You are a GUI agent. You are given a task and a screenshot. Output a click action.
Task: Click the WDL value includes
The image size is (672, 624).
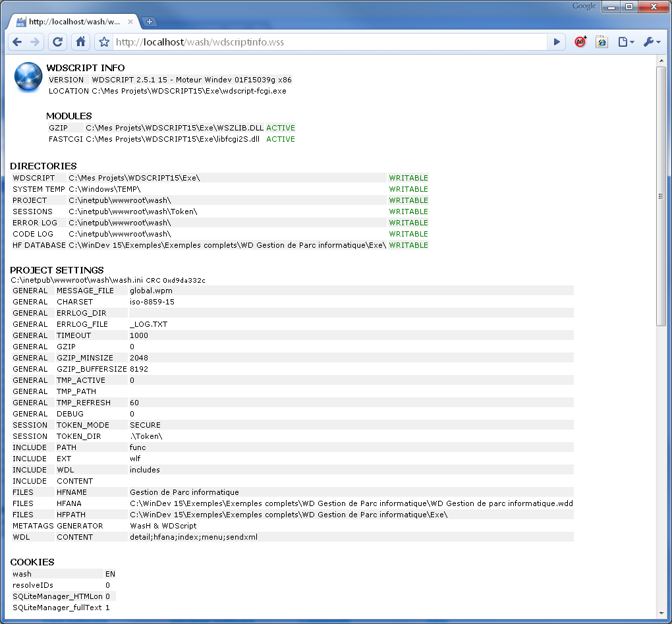[x=145, y=470]
